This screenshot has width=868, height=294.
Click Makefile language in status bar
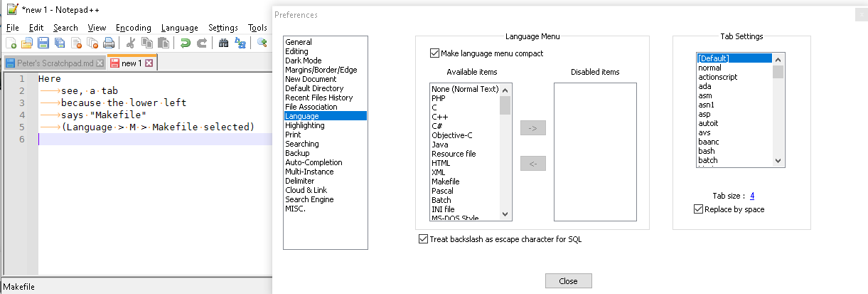point(19,287)
